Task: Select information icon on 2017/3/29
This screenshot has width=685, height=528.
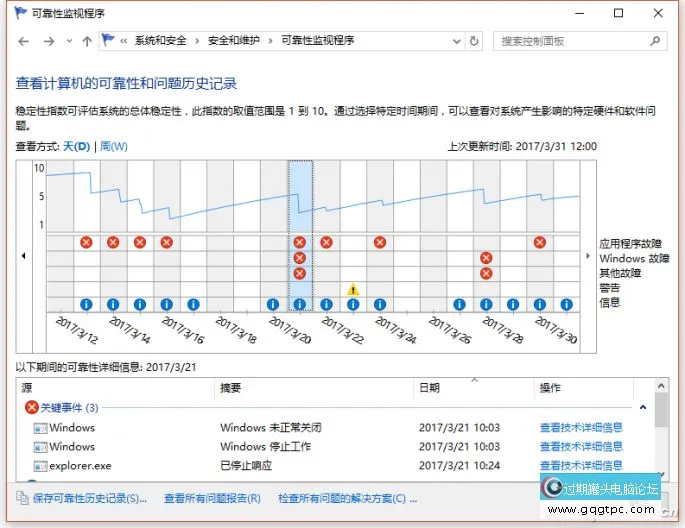Action: coord(513,304)
